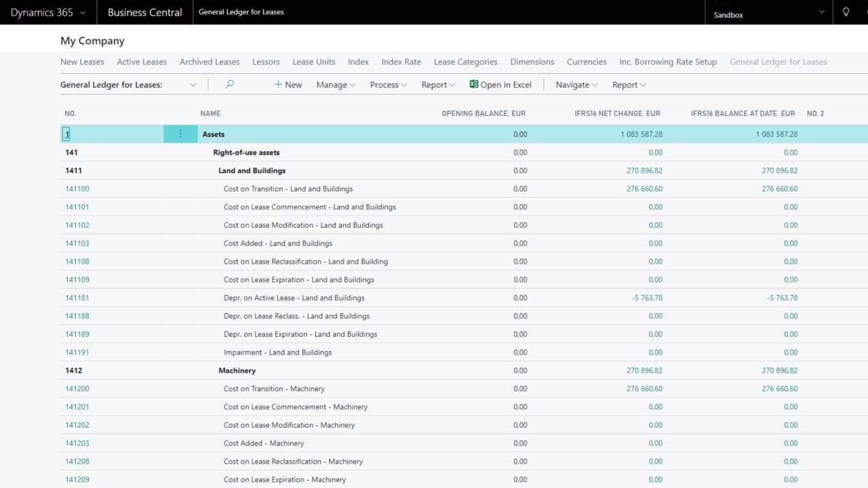Expand the General Ledger for Leases view selector
868x488 pixels.
(x=193, y=85)
